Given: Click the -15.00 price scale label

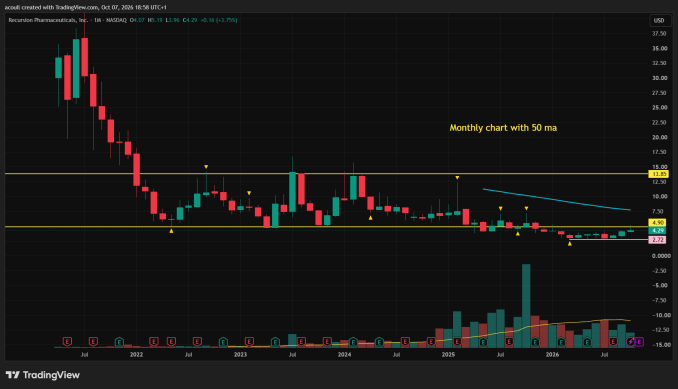Looking at the screenshot, I should click(661, 345).
